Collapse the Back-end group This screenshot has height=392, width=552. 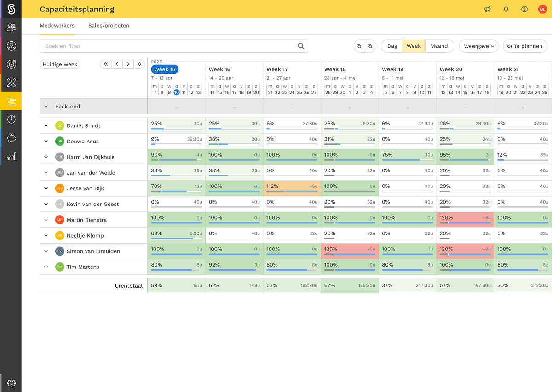pyautogui.click(x=46, y=107)
